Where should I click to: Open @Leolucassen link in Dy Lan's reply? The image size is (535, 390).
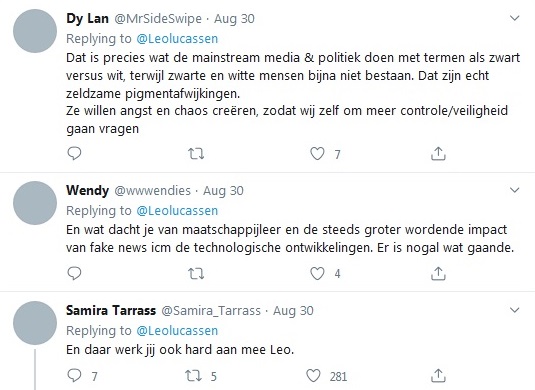pos(177,39)
